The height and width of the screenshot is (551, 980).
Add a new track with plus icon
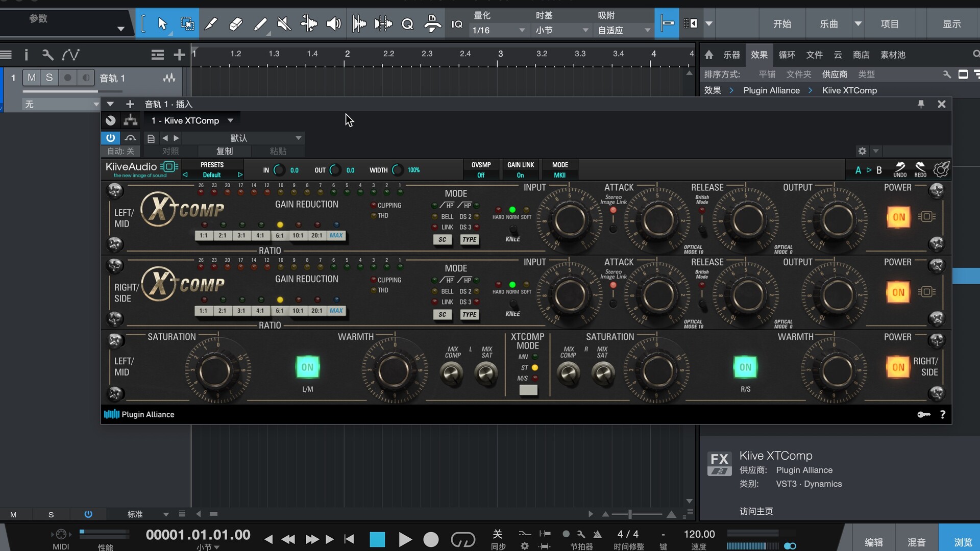coord(179,55)
